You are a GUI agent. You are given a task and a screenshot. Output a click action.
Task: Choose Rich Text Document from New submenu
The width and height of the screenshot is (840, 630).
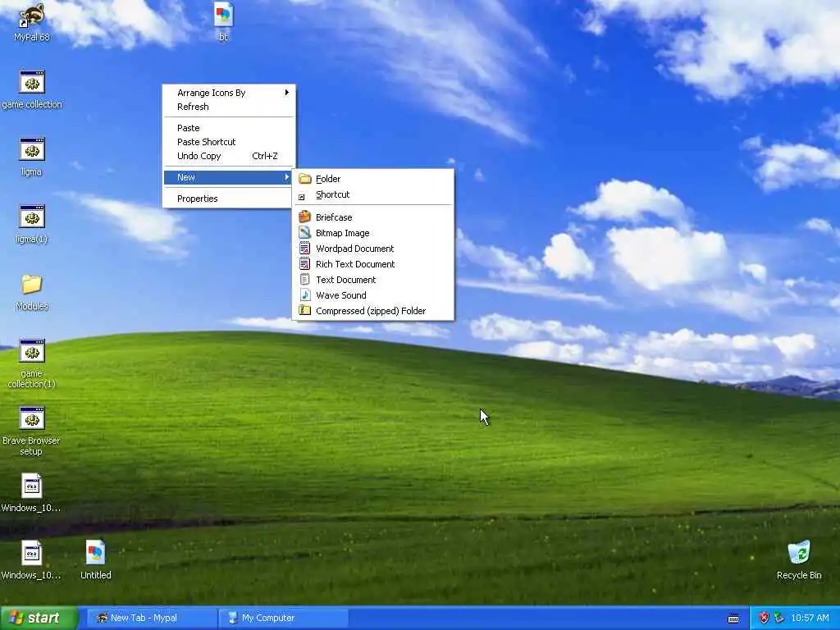(x=373, y=264)
